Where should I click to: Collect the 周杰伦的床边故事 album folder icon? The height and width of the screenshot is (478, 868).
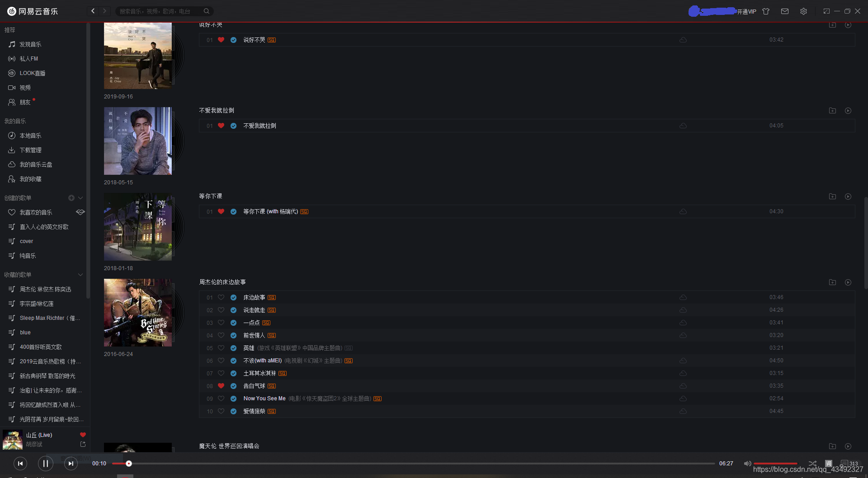coord(832,282)
